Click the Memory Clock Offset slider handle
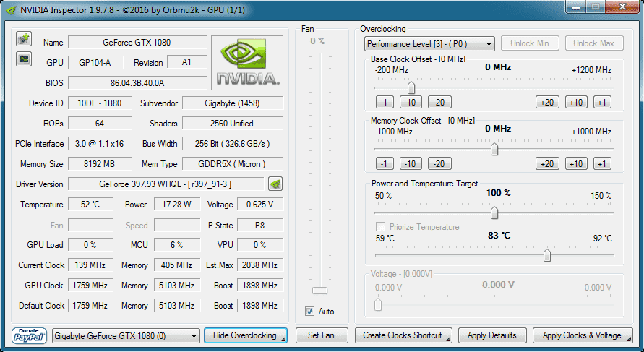644x352 pixels. tap(494, 149)
